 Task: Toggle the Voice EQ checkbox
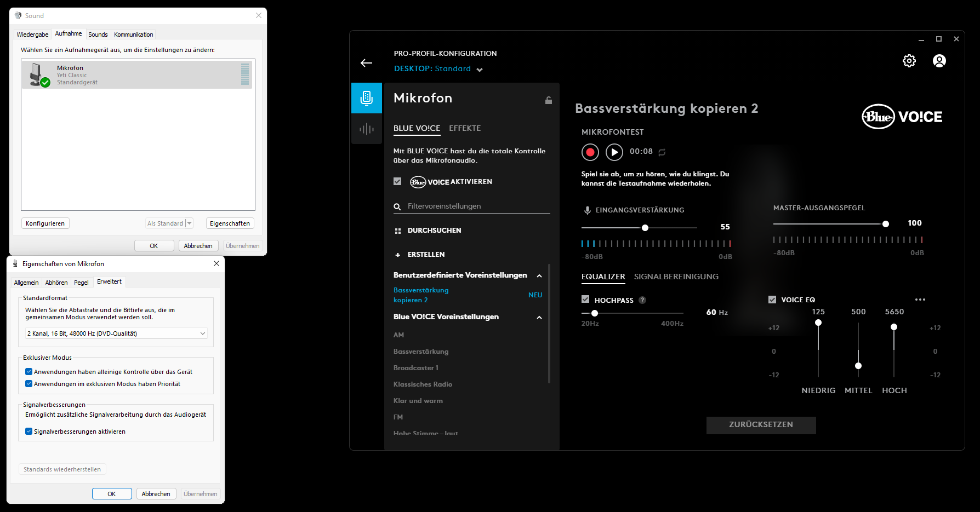click(772, 300)
